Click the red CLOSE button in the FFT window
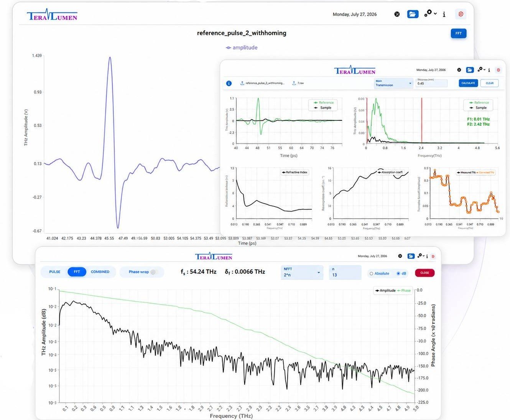The image size is (510, 420). (x=424, y=273)
